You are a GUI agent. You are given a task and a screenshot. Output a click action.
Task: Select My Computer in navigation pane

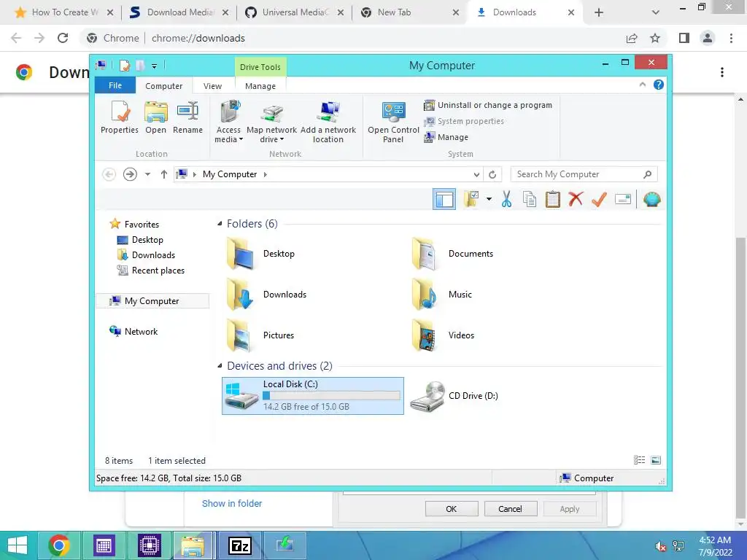pyautogui.click(x=152, y=301)
